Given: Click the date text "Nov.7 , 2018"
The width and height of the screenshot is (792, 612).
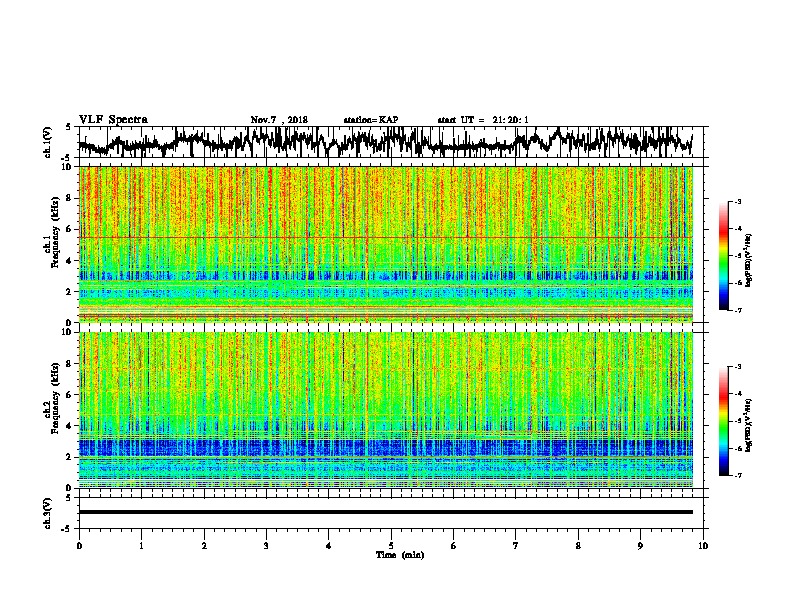Looking at the screenshot, I should click(x=279, y=120).
